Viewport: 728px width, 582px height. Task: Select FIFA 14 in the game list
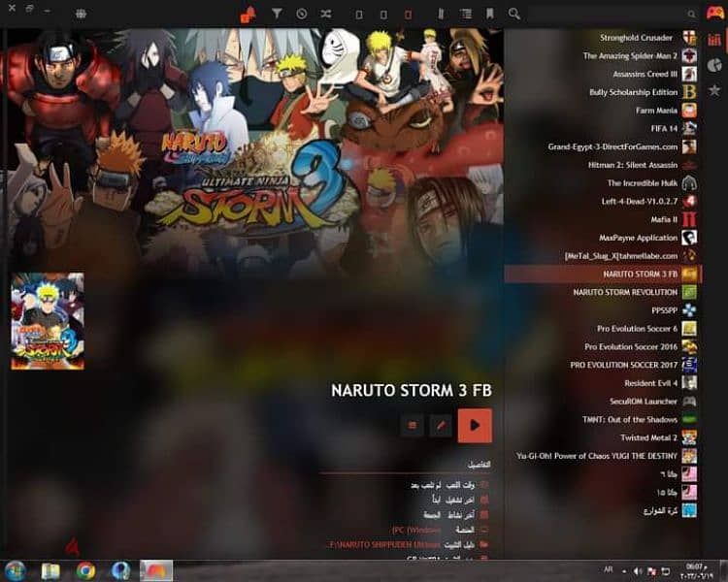pyautogui.click(x=603, y=129)
